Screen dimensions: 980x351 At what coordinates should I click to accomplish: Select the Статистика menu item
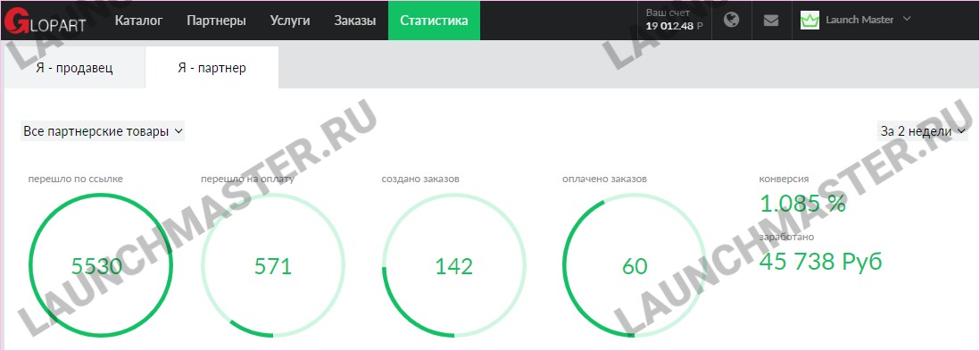point(434,21)
